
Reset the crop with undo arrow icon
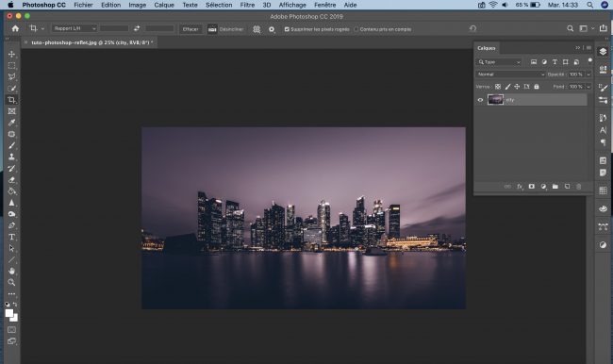click(x=472, y=28)
